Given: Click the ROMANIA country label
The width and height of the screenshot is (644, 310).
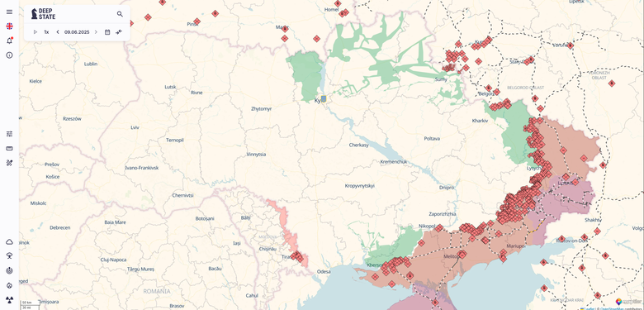Looking at the screenshot, I should pos(157,292).
